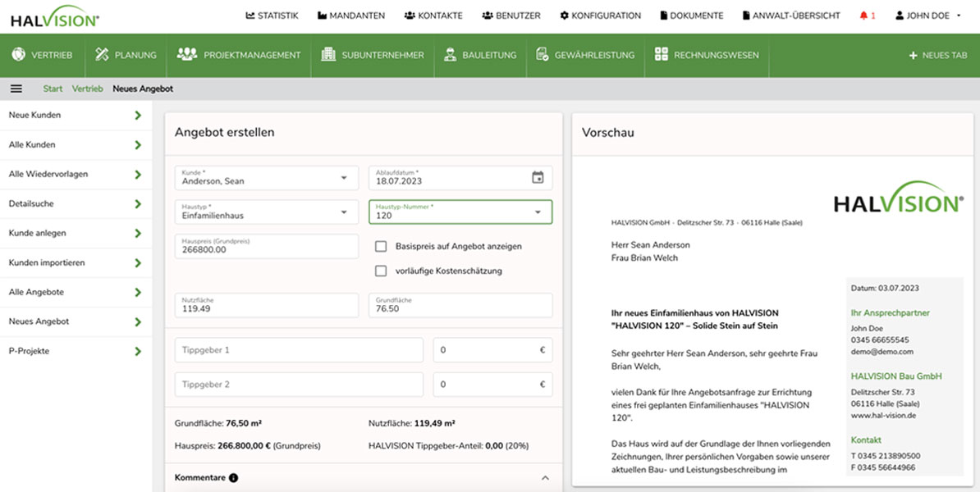Click the Tippgeber 2 euro amount field
The image size is (980, 492).
pos(493,385)
